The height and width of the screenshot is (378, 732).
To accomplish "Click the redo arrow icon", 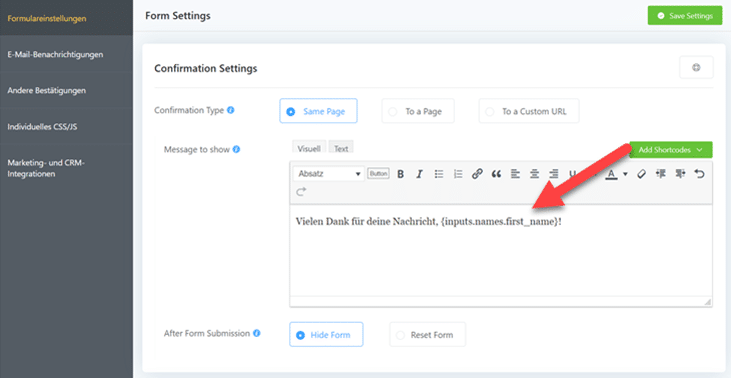I will pyautogui.click(x=301, y=191).
